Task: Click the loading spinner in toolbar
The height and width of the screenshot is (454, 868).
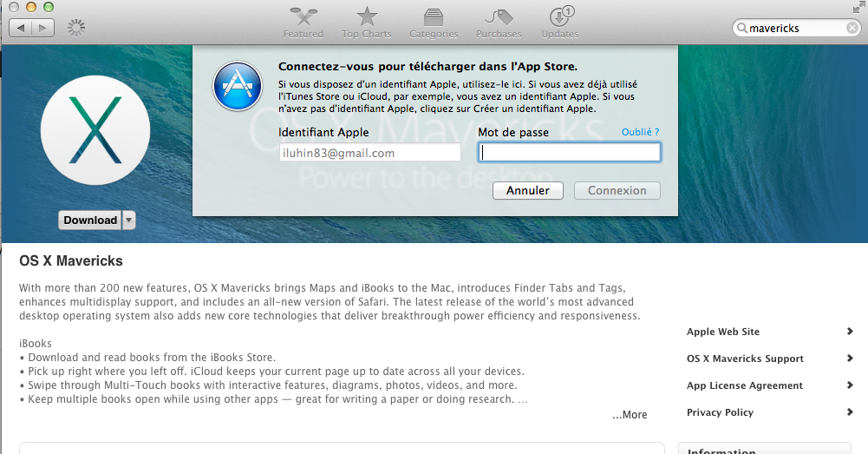Action: pyautogui.click(x=76, y=28)
